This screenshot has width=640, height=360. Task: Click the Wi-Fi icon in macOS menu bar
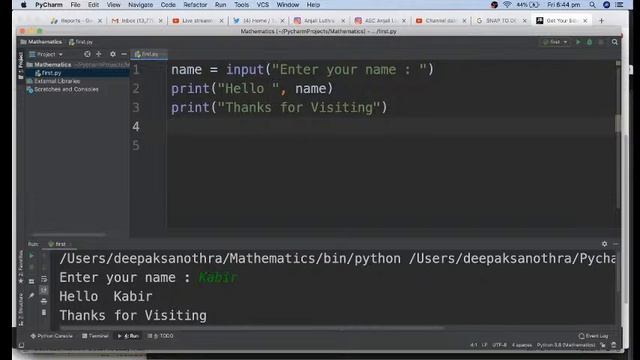point(507,5)
